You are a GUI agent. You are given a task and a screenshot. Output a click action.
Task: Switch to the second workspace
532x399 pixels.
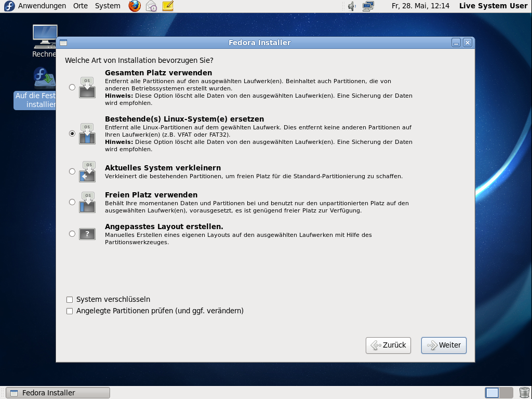tap(506, 393)
